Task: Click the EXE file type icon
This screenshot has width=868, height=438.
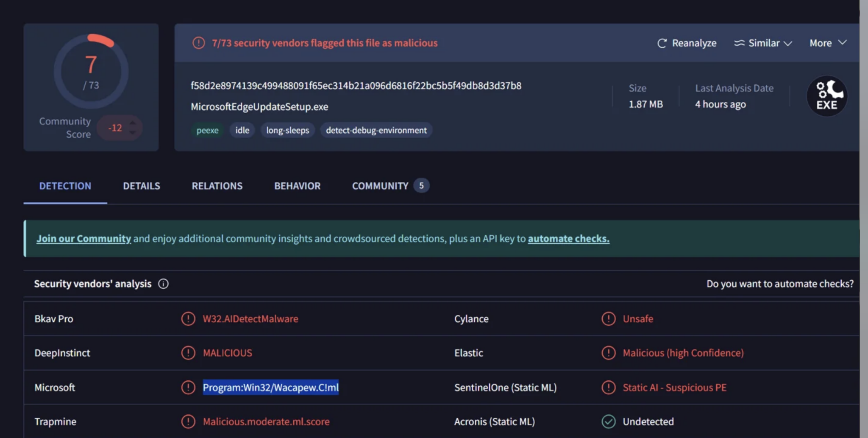Action: [826, 95]
